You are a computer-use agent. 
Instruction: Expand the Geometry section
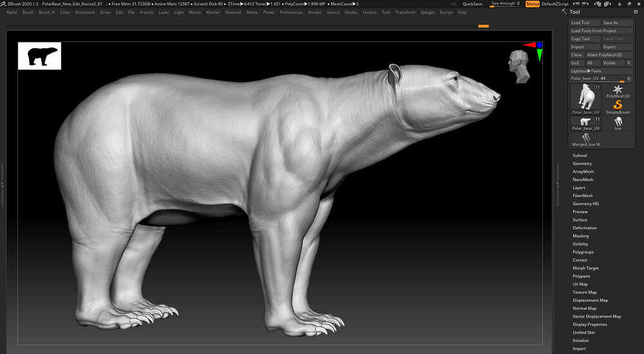pyautogui.click(x=582, y=163)
